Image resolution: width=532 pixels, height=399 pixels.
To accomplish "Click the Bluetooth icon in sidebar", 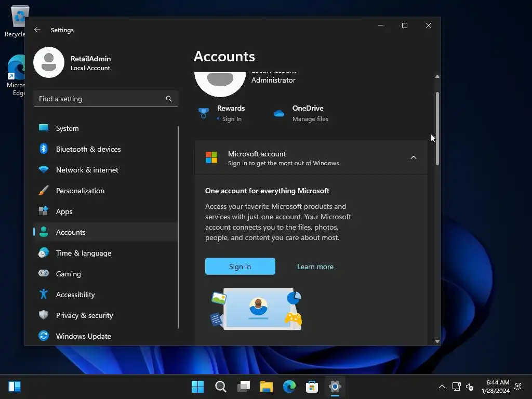I will pyautogui.click(x=44, y=149).
